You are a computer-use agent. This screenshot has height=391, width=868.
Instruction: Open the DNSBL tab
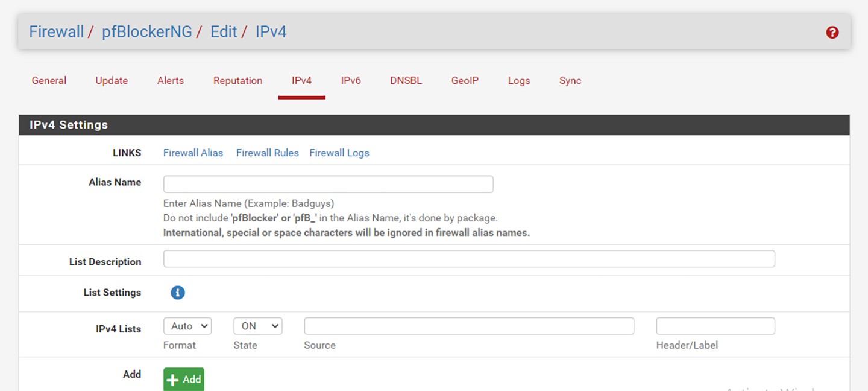point(406,81)
